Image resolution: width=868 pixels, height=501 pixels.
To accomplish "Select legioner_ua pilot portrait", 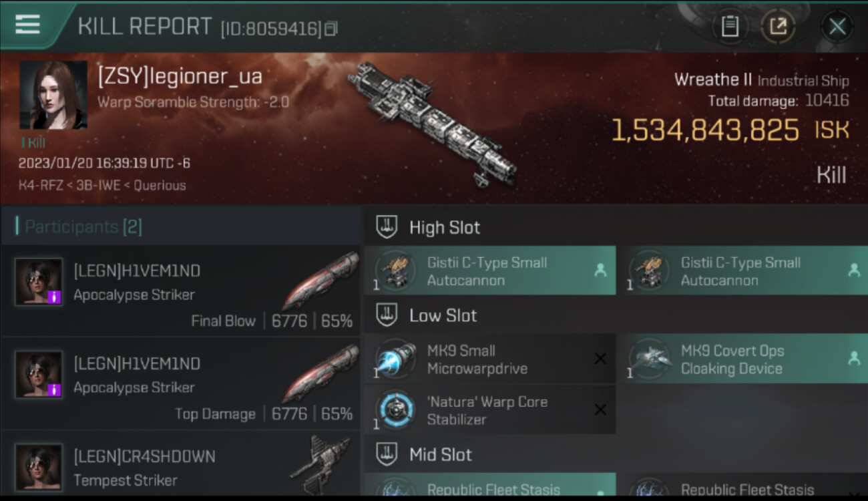I will [x=53, y=95].
